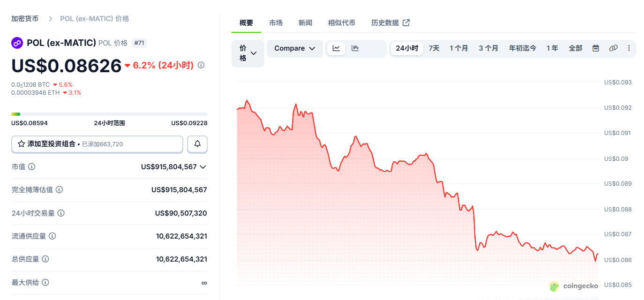Open the Compare dropdown

(x=295, y=49)
